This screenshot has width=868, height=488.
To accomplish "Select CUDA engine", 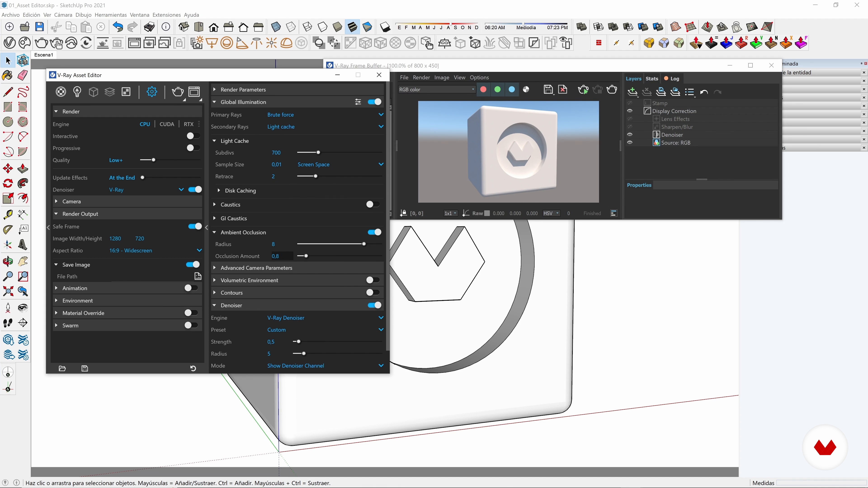I will pyautogui.click(x=167, y=124).
